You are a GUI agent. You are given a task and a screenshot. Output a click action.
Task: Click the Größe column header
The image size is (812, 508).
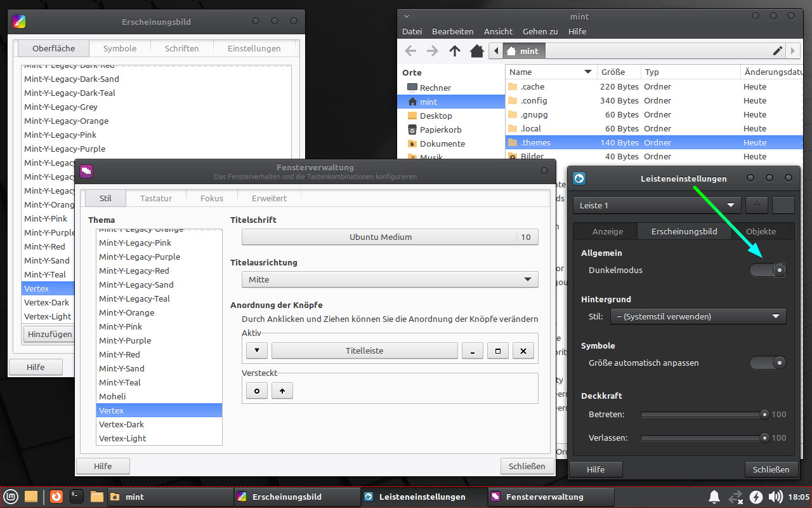(x=619, y=72)
